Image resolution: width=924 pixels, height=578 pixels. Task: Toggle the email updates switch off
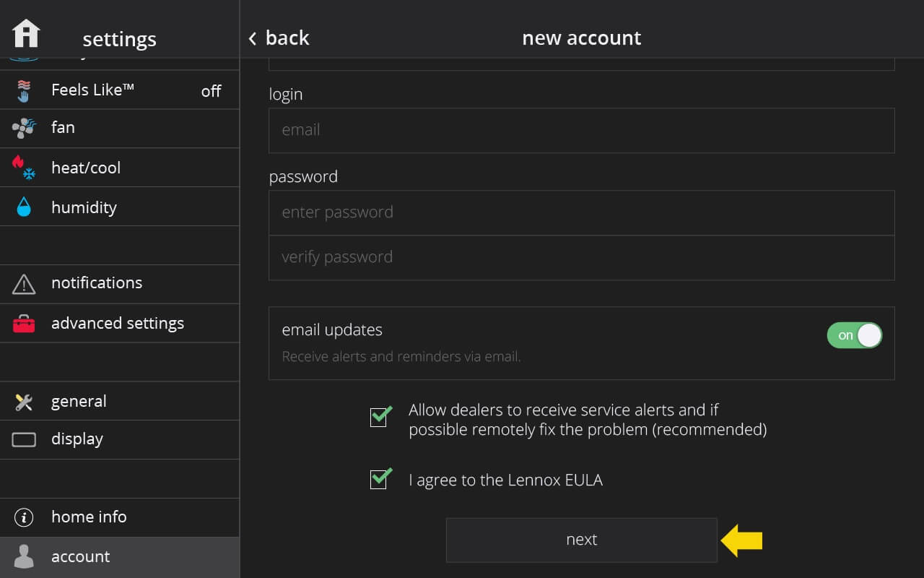click(855, 335)
